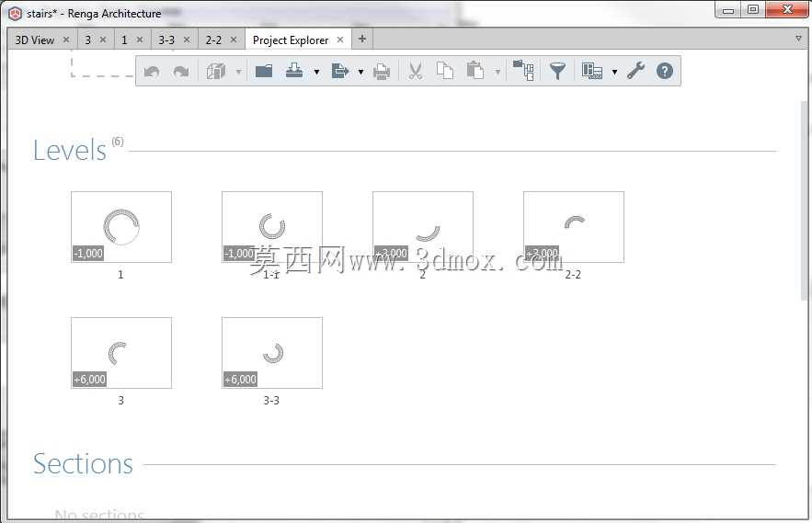812x523 pixels.
Task: Select the Project Explorer tab
Action: click(x=291, y=40)
